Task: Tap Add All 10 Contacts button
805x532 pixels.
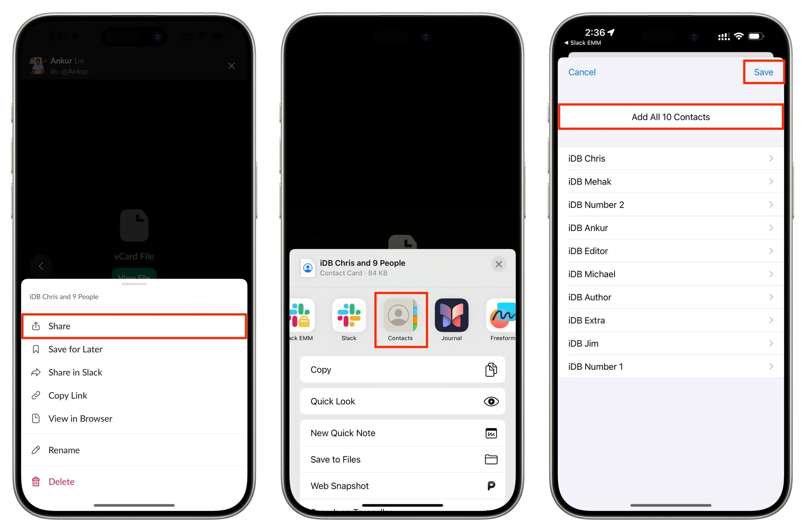Action: click(x=669, y=116)
